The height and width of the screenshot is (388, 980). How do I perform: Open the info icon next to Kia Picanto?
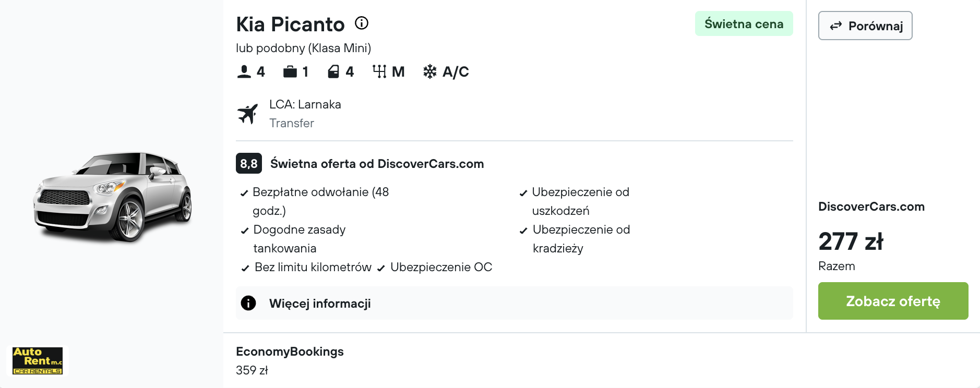(362, 23)
